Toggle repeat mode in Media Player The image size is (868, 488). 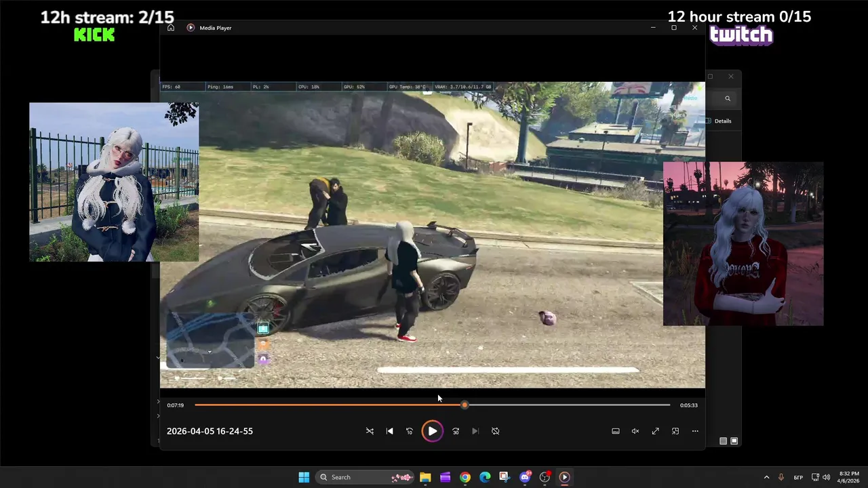pos(495,431)
